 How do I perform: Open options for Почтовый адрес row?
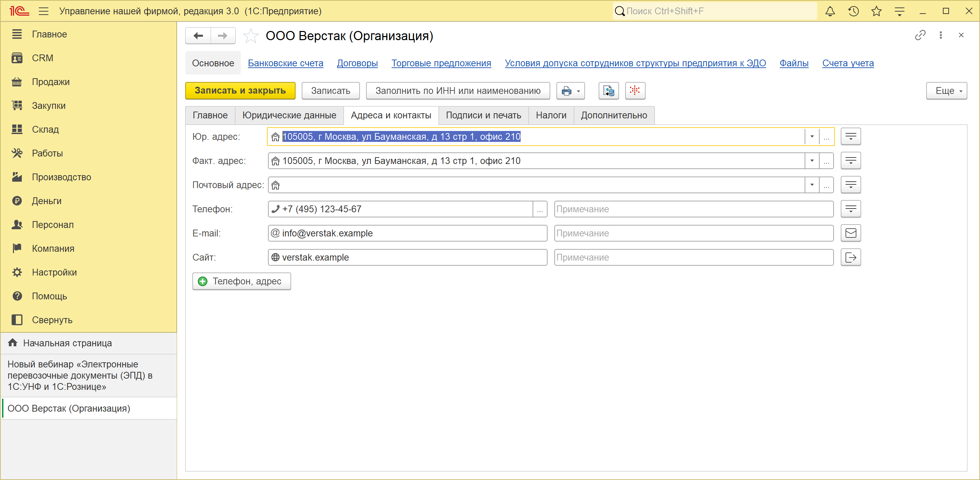coord(851,185)
